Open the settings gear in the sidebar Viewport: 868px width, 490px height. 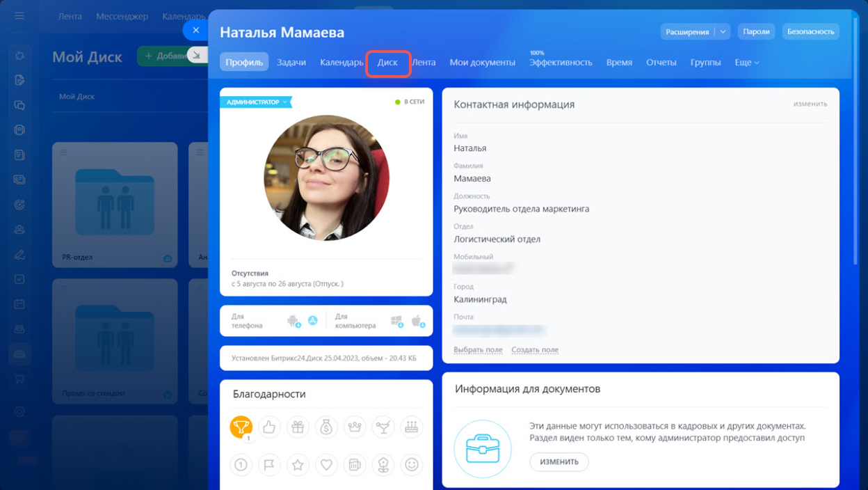click(19, 411)
